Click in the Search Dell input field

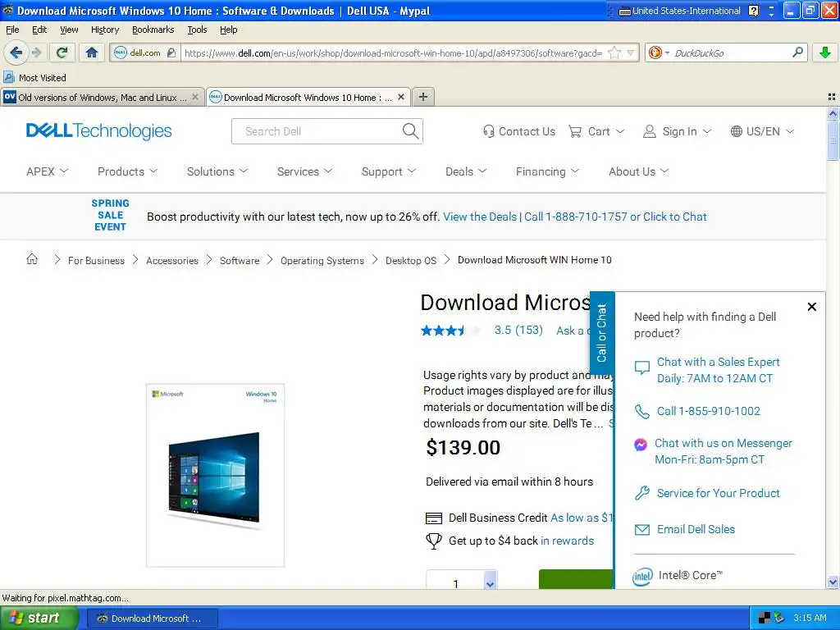tap(319, 131)
